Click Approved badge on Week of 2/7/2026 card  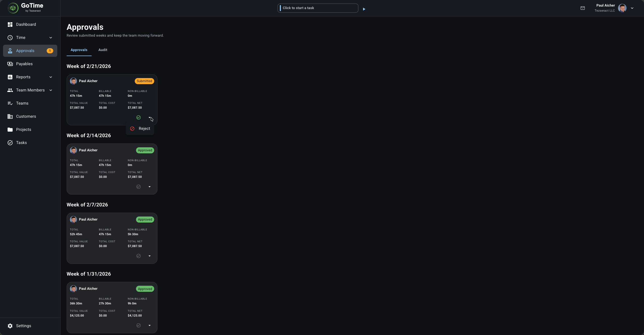[145, 220]
